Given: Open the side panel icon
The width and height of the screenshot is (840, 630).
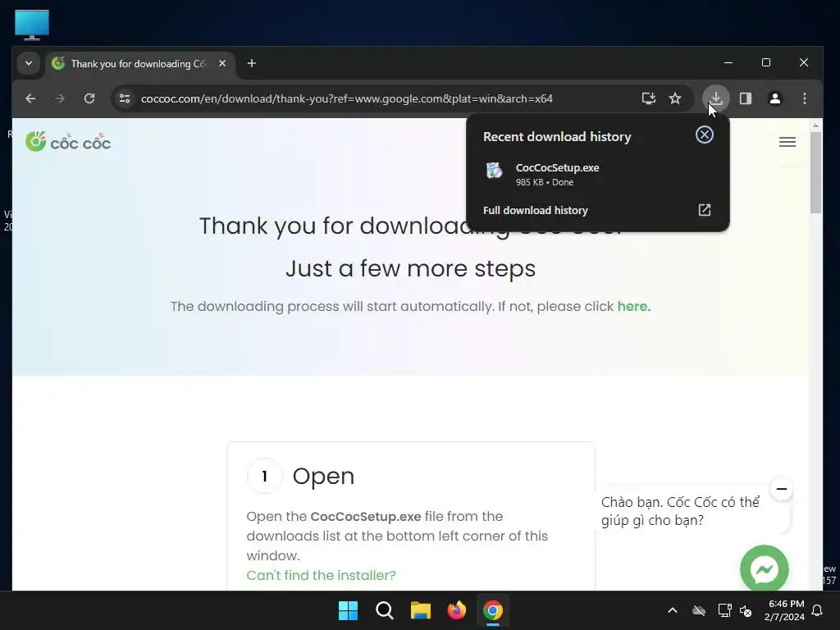Looking at the screenshot, I should coord(745,98).
